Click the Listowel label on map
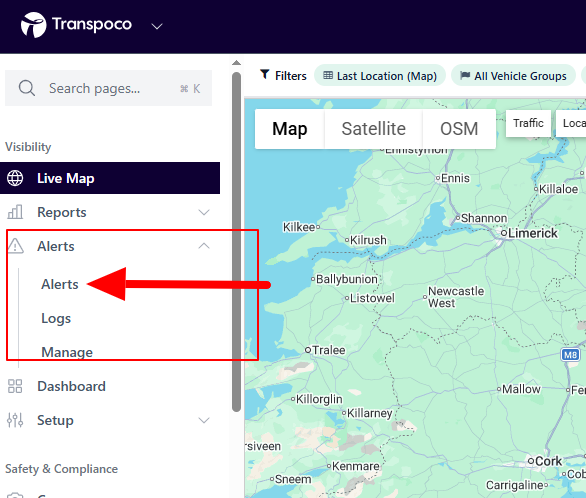586x498 pixels. pos(372,298)
